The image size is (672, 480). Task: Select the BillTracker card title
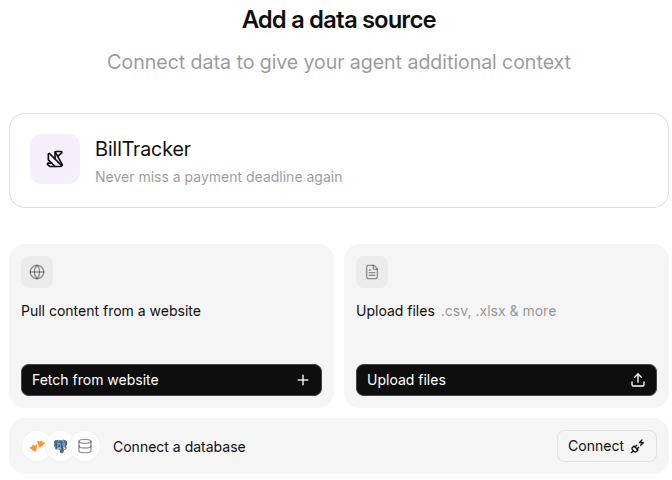143,149
